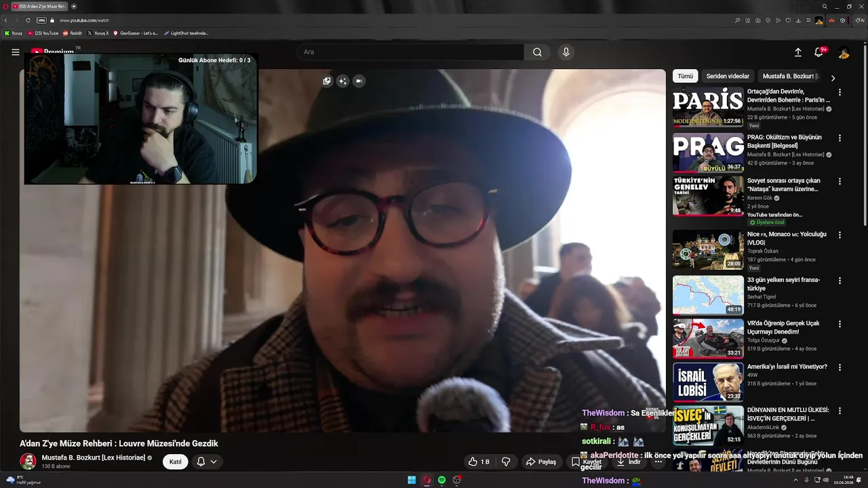Open Opera snapshot camera icon
Image resolution: width=868 pixels, height=488 pixels.
pyautogui.click(x=757, y=20)
